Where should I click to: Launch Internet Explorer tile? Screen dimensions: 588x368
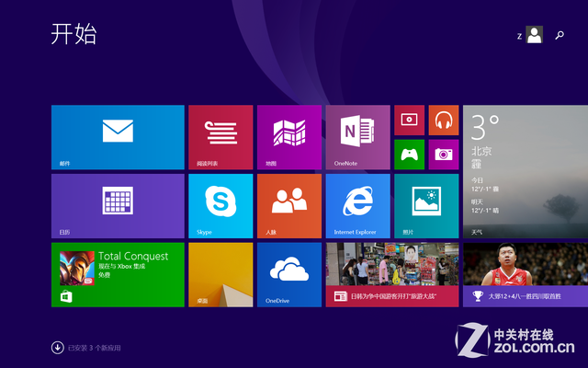click(x=357, y=206)
